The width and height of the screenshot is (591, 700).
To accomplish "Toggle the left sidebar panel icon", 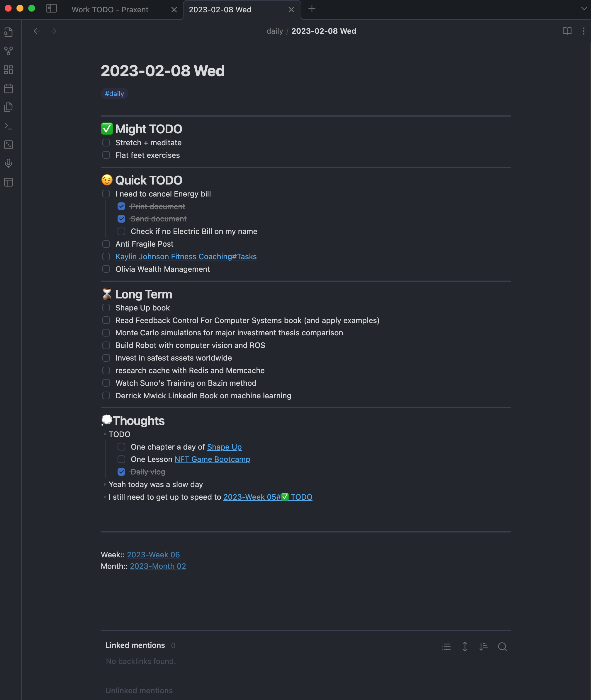I will 51,9.
